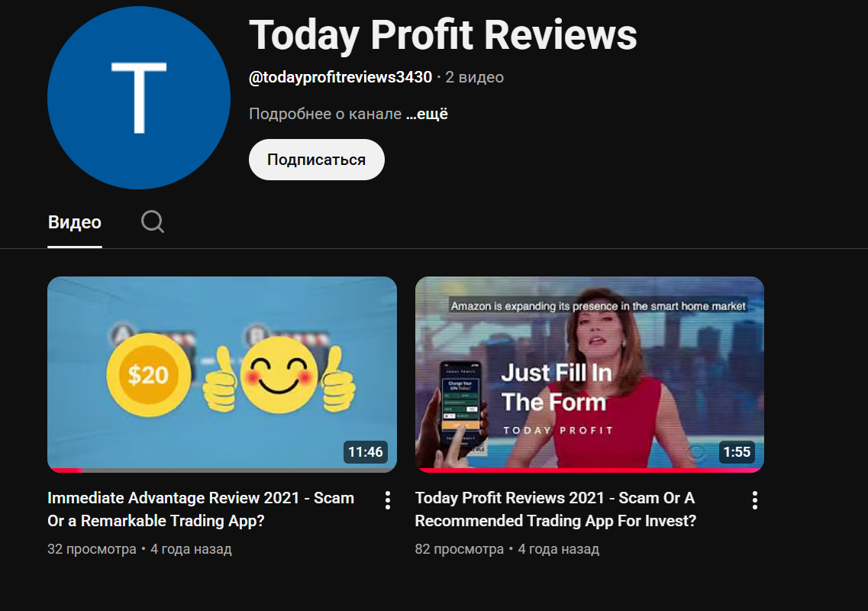
Task: Open the "Just Fill In The Form" thumbnail
Action: coord(589,374)
